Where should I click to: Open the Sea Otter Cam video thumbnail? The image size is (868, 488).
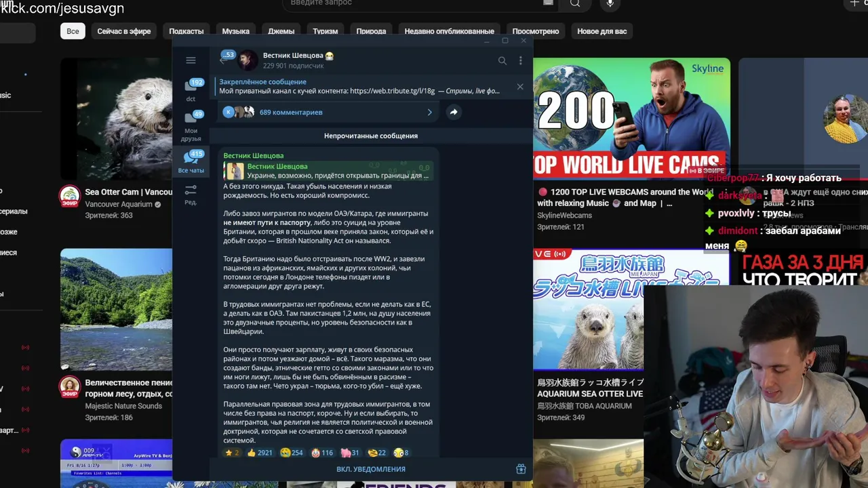(116, 119)
